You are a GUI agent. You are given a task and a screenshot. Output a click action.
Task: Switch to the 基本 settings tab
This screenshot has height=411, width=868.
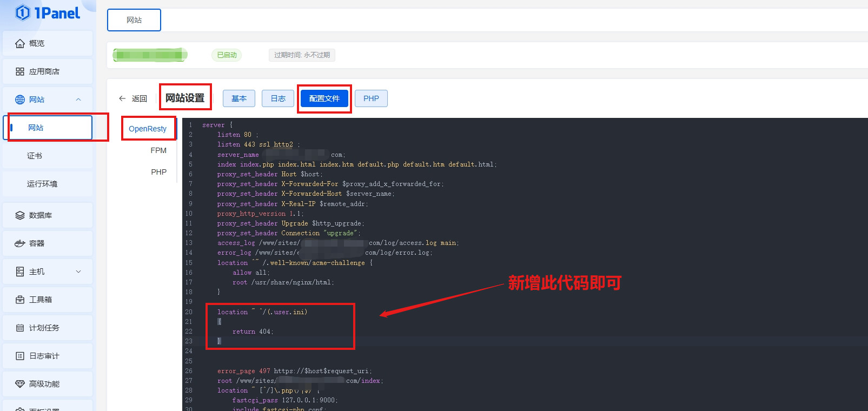click(239, 98)
